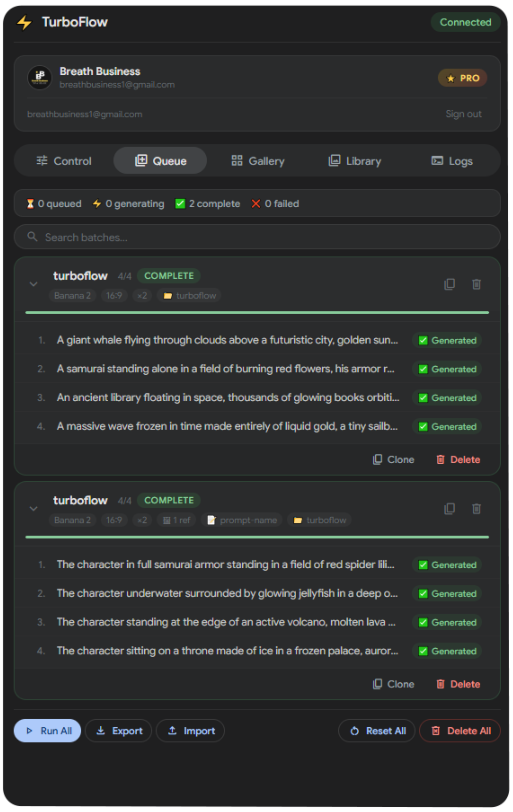Screen dimensions: 513x812
Task: Select the giant whale flying prompt
Action: (x=227, y=340)
